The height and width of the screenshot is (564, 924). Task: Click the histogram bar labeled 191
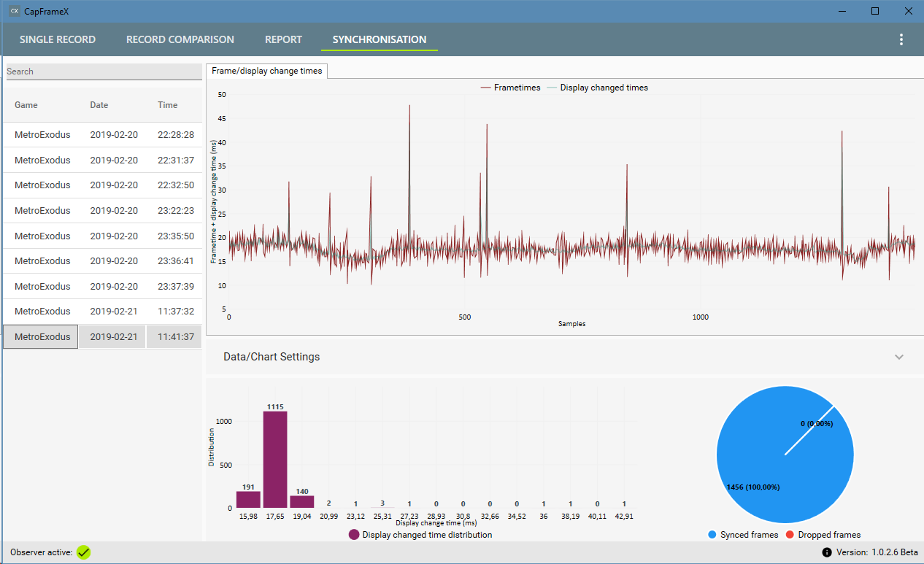[x=248, y=500]
